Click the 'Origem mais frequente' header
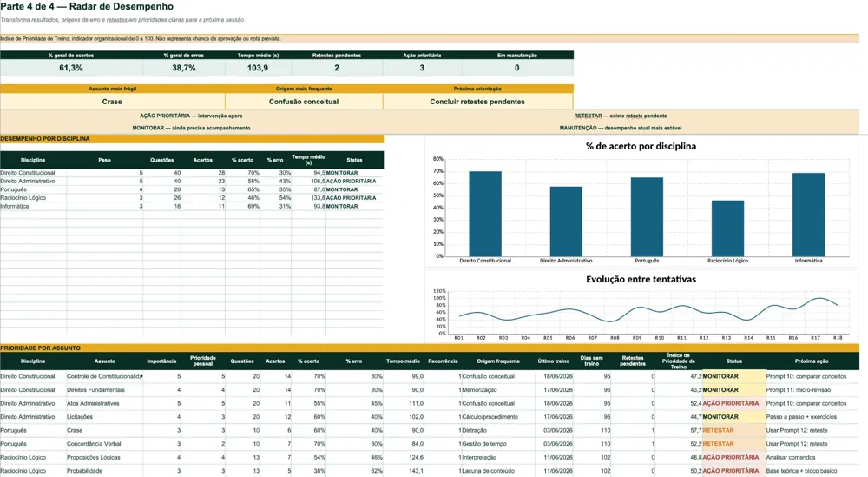The width and height of the screenshot is (868, 477). pos(304,89)
